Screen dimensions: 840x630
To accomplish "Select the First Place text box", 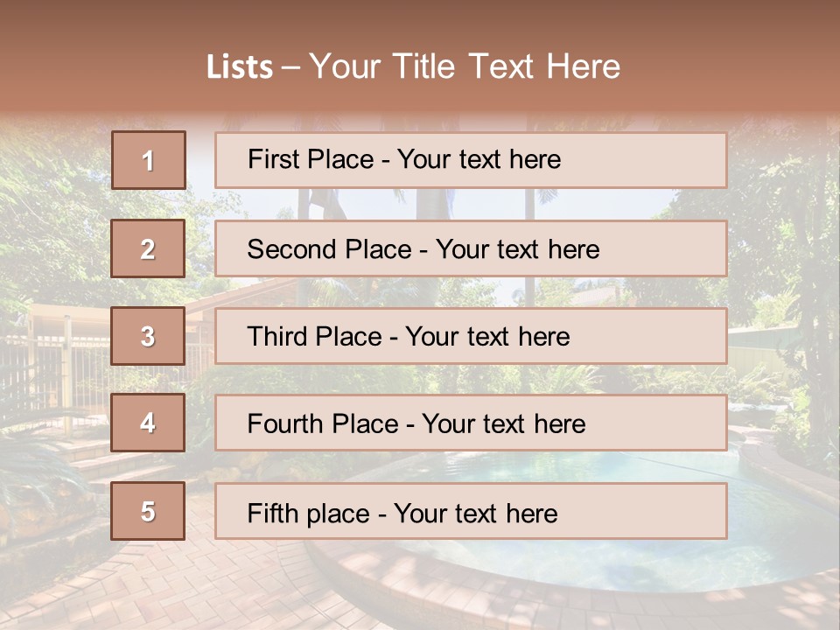I will pos(471,160).
